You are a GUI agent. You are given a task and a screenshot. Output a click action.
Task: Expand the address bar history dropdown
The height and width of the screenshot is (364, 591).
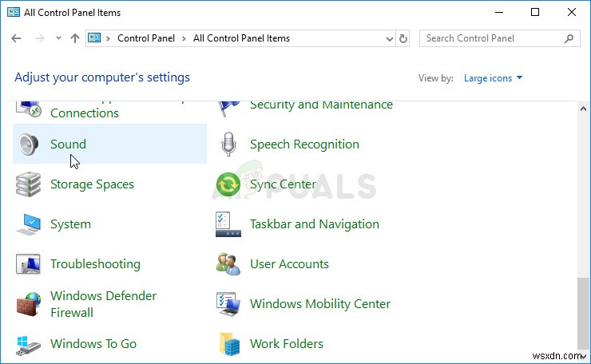tap(390, 39)
